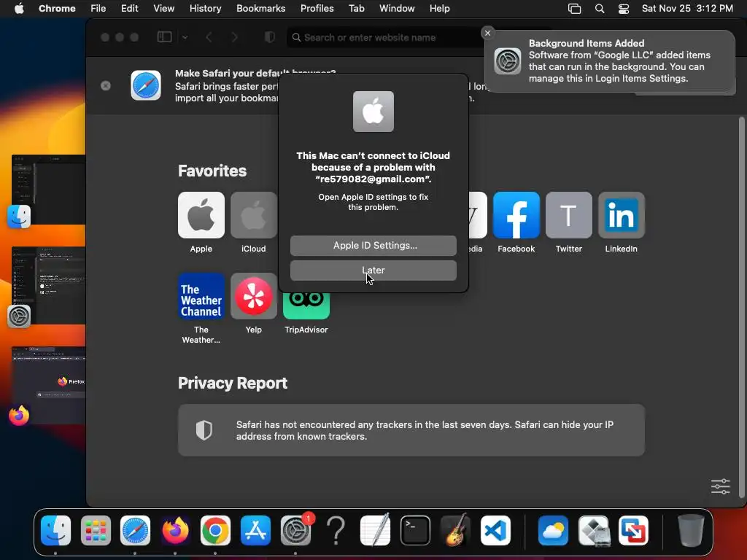Open The Weather Channel favorite
This screenshot has width=747, height=560.
point(201,296)
